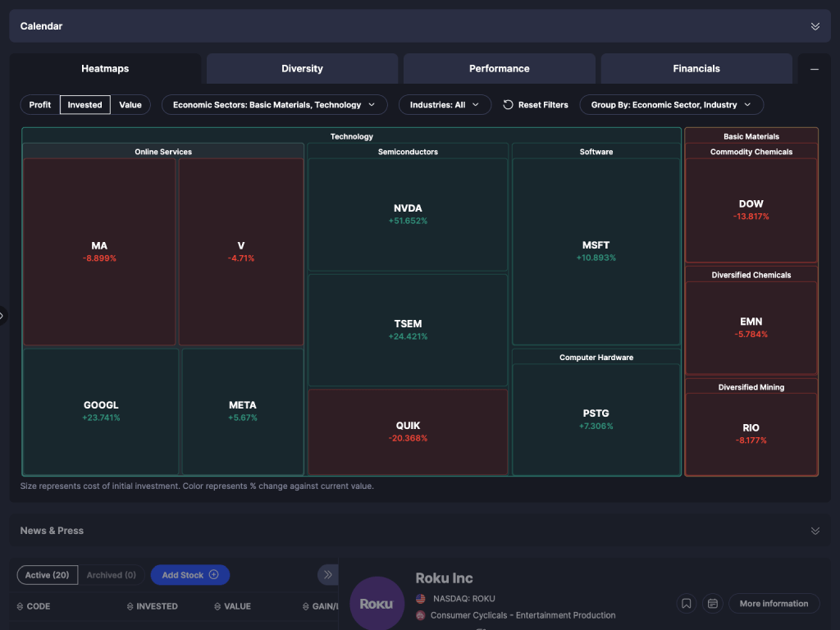This screenshot has height=630, width=840.
Task: Click the Roku Inc company title
Action: point(444,578)
